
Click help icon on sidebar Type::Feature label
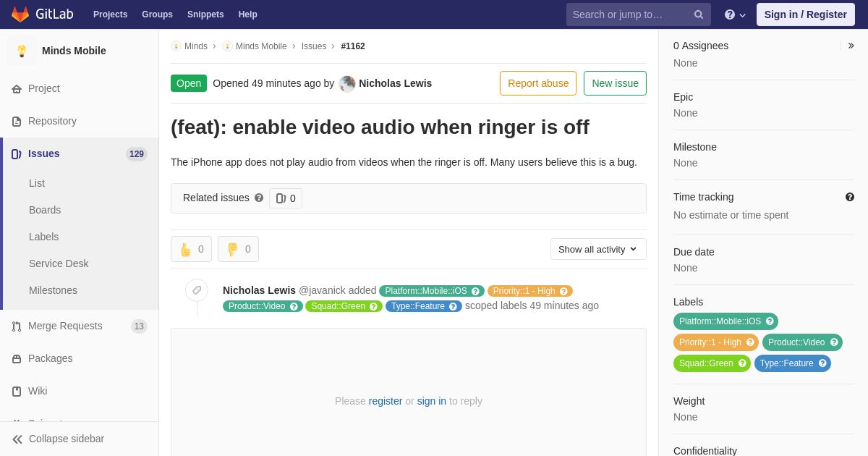pos(822,363)
